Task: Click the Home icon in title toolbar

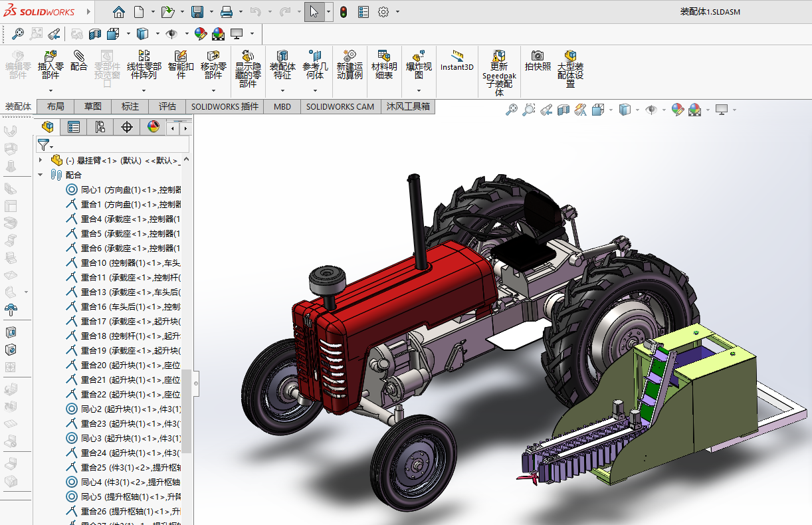Action: (x=118, y=12)
